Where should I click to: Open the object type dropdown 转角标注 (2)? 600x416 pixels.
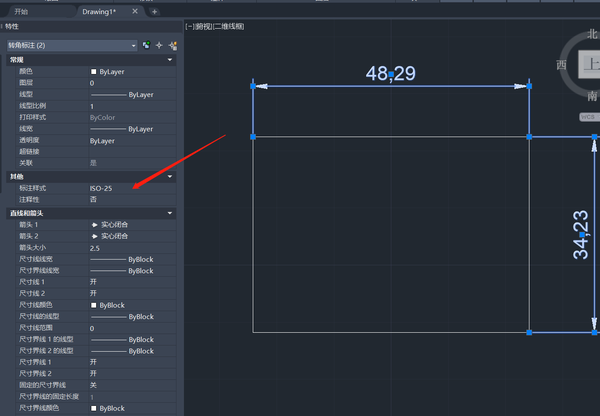coord(72,46)
